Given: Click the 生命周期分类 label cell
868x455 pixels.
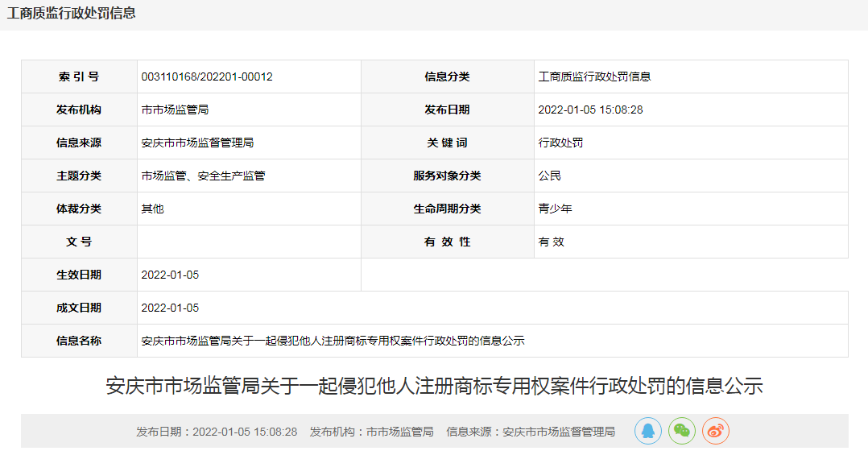Looking at the screenshot, I should click(x=448, y=209).
